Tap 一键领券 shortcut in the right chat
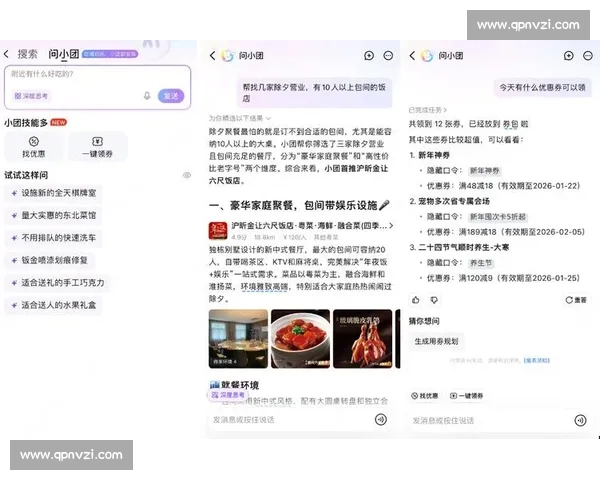 pyautogui.click(x=466, y=396)
